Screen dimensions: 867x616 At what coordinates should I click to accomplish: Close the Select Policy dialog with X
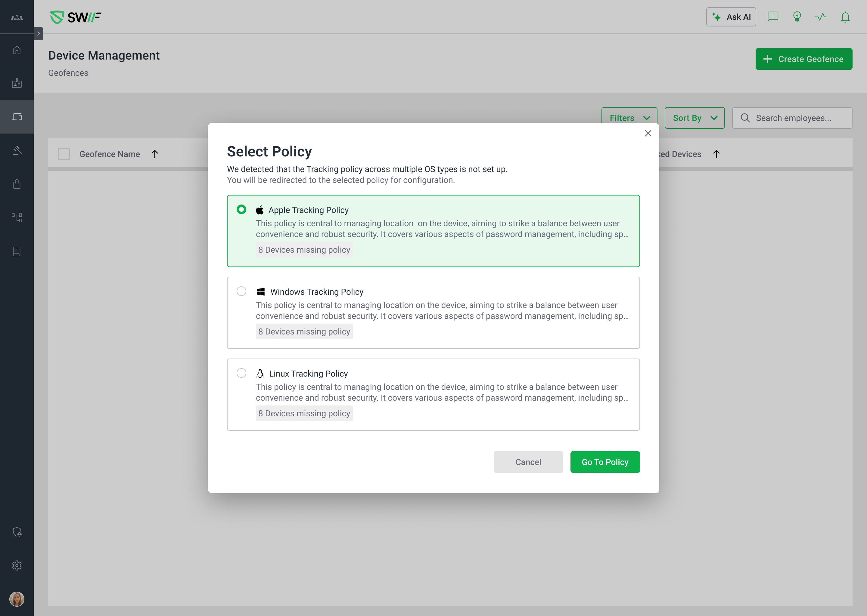click(x=648, y=134)
